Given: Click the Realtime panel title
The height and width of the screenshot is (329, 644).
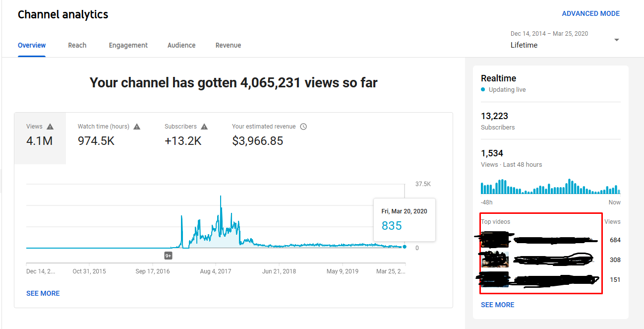Looking at the screenshot, I should (499, 78).
